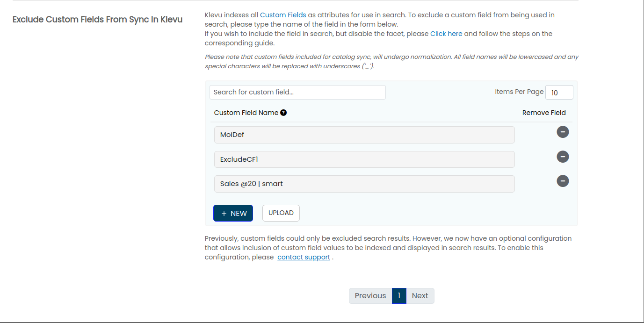Screen dimensions: 644x323
Task: Click the Items Per Page field
Action: tap(559, 93)
